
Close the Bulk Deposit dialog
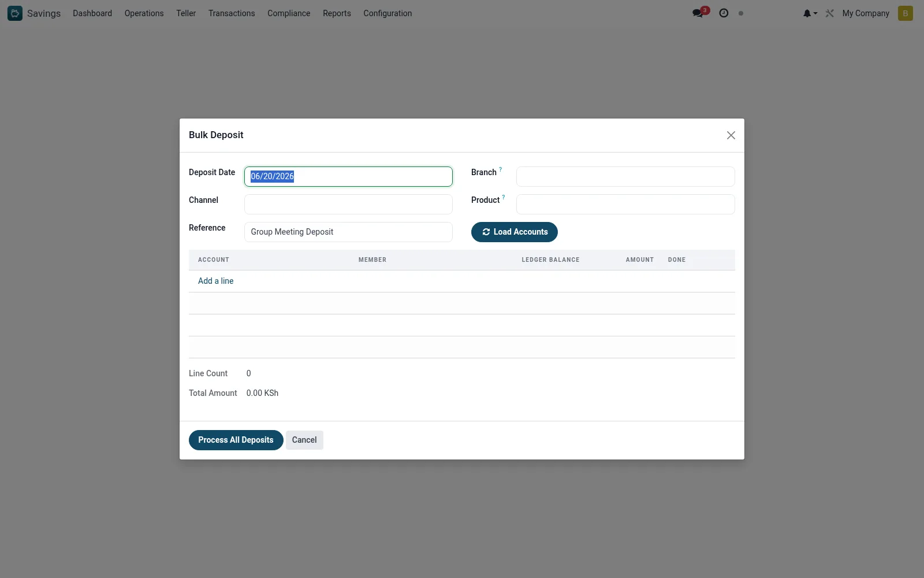(731, 135)
